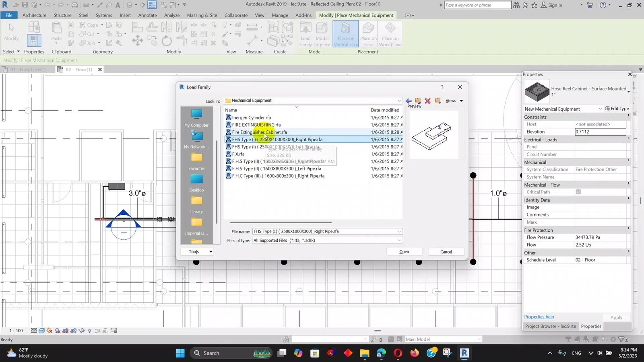
Task: Open Windows Start menu
Action: 180,353
